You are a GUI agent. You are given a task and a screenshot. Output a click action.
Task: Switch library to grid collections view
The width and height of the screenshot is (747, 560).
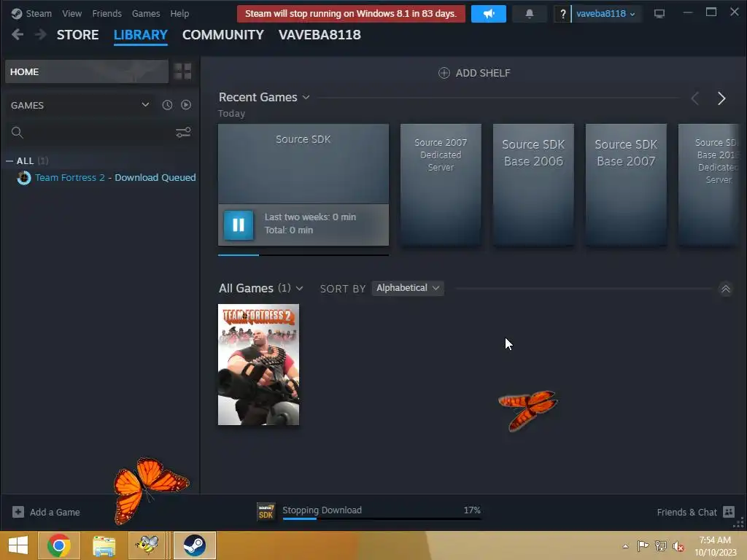point(182,71)
